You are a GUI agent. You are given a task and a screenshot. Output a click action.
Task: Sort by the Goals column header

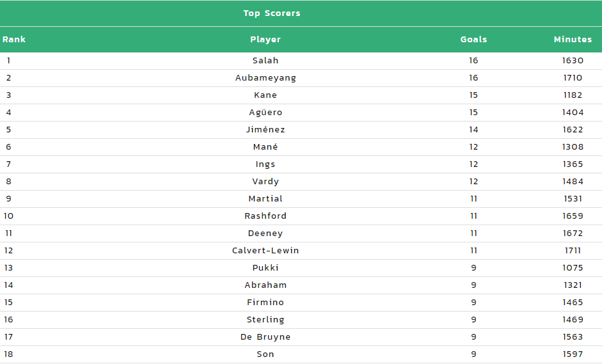[x=473, y=39]
